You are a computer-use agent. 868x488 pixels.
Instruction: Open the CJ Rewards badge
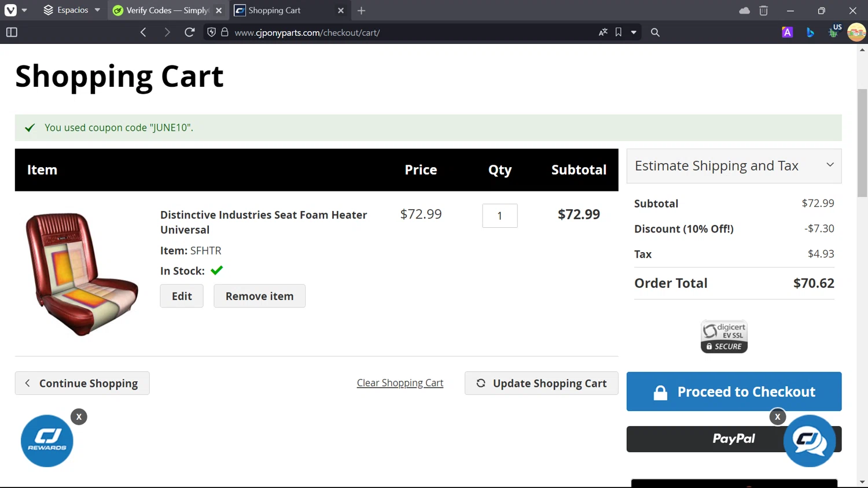click(47, 441)
